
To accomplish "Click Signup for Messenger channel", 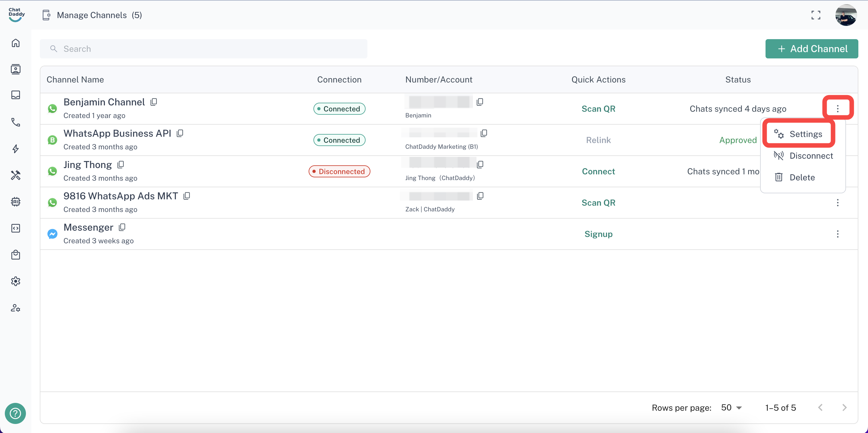I will tap(598, 234).
